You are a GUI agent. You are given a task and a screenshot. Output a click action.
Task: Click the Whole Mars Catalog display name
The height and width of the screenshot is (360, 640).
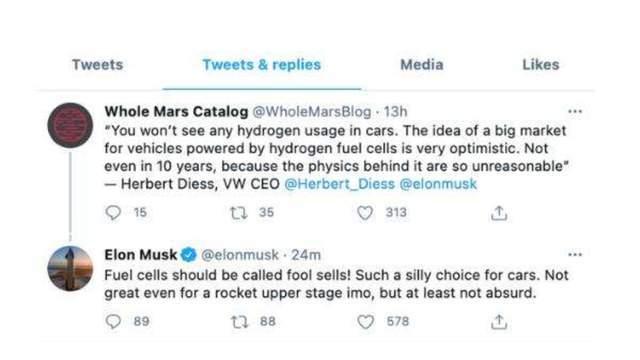176,111
